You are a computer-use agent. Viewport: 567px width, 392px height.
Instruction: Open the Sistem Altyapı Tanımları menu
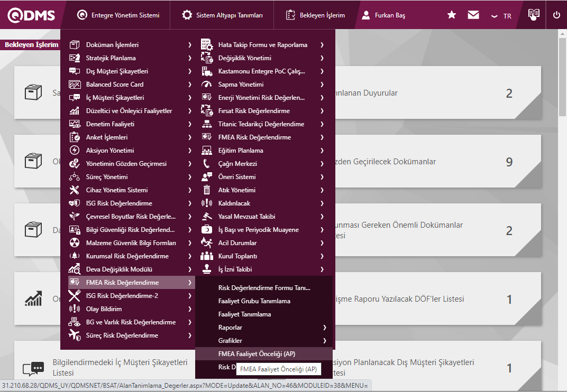[222, 15]
